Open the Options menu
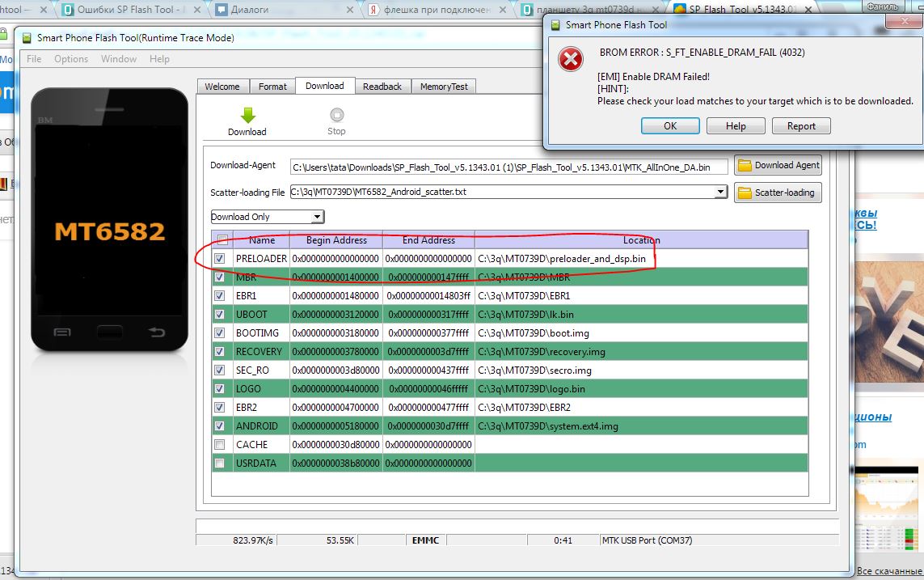Viewport: 924px width, 580px height. tap(71, 59)
